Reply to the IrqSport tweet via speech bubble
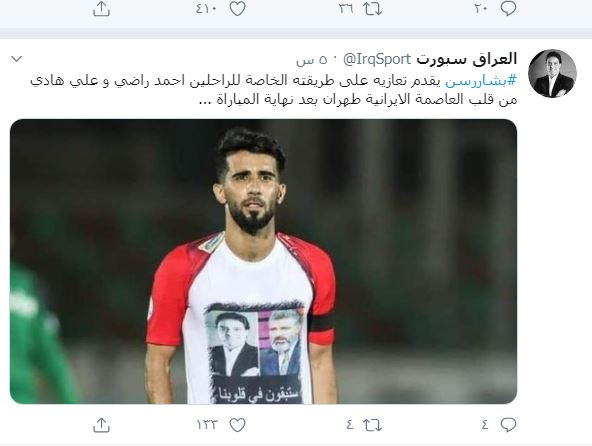This screenshot has height=446, width=592. tap(508, 425)
